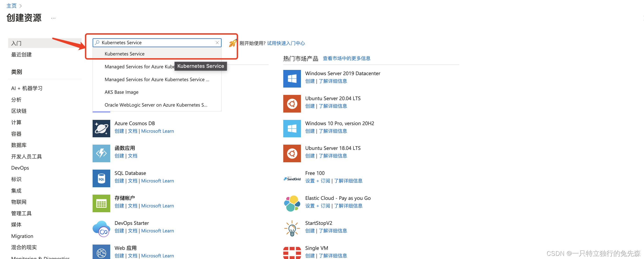The image size is (644, 259).
Task: Click 创建 under 函数应用
Action: (x=119, y=156)
